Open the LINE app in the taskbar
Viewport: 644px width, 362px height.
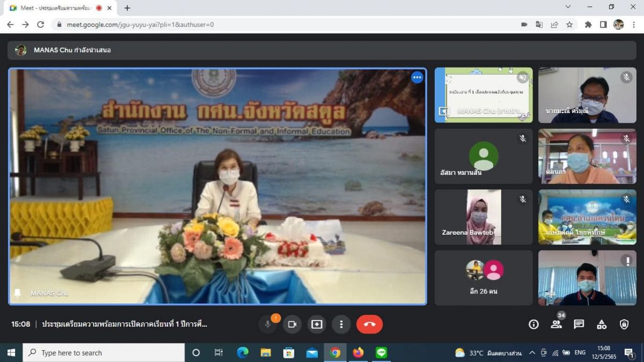pyautogui.click(x=382, y=352)
